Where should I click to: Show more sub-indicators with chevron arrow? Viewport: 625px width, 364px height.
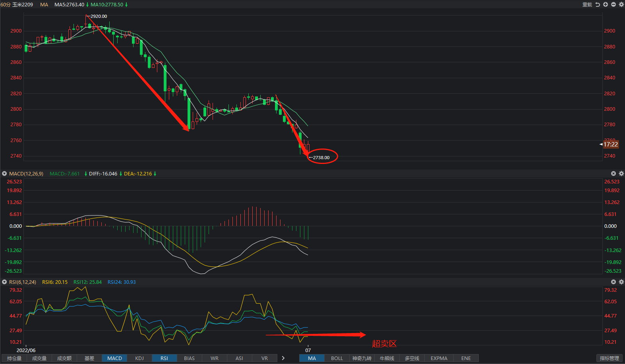pyautogui.click(x=283, y=358)
